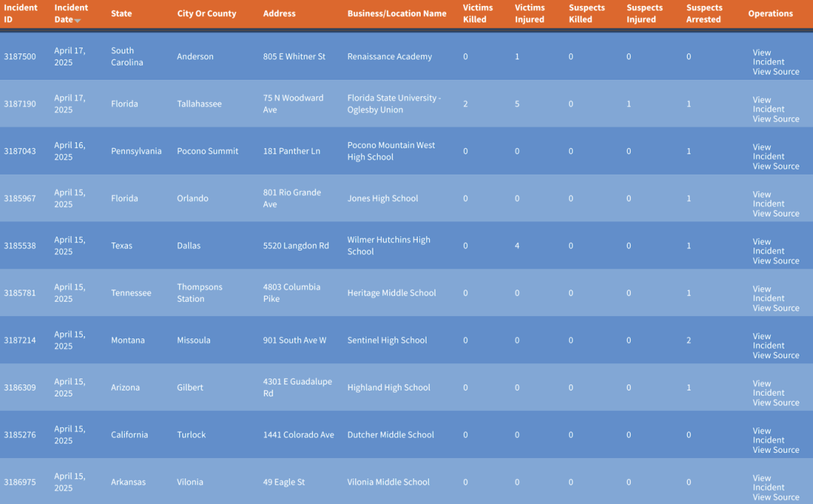813x504 pixels.
Task: View Source for Wilmer Hutchins High School
Action: point(775,260)
